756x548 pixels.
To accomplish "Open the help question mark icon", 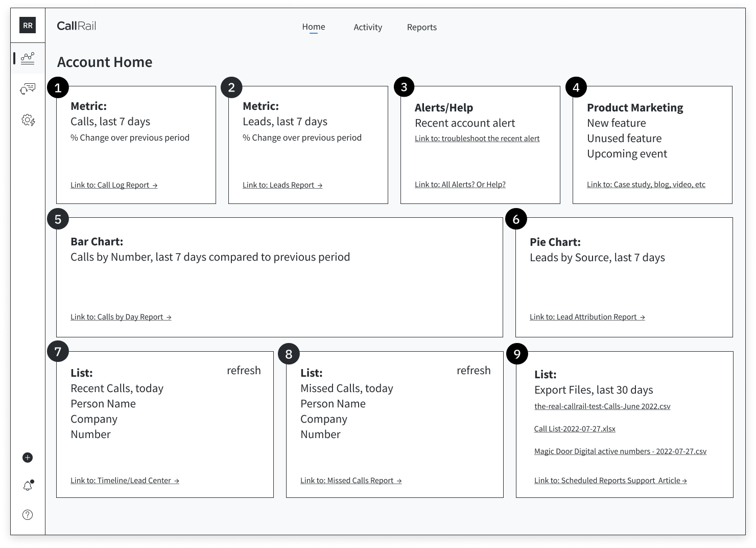I will click(28, 515).
